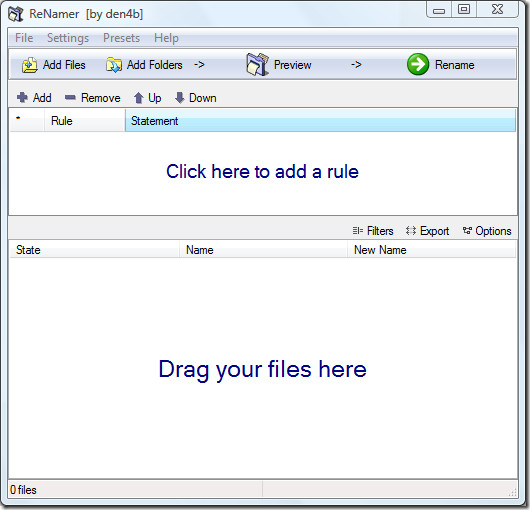Click the Preview button text
Viewport: 530px width, 510px height.
click(x=293, y=65)
